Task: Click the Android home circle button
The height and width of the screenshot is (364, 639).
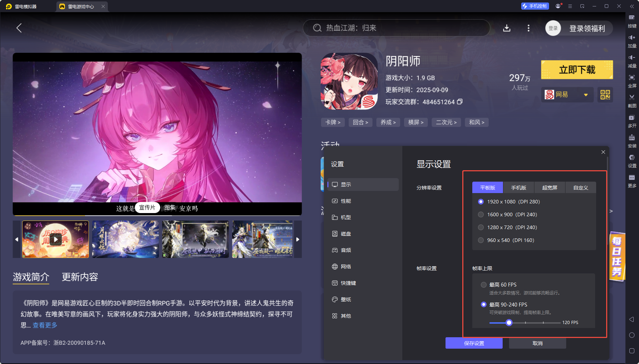Action: tap(632, 335)
